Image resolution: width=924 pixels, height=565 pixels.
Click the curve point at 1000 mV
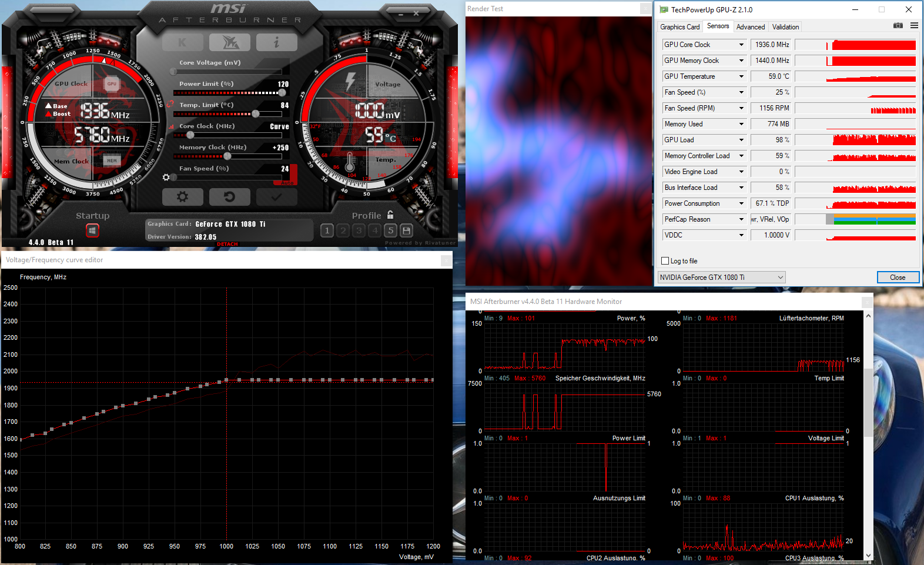coord(226,380)
